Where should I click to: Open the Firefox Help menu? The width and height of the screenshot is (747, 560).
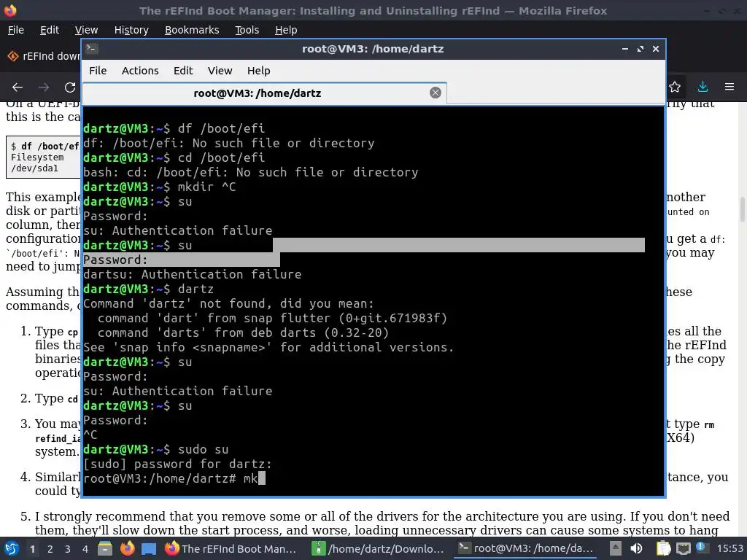tap(286, 30)
